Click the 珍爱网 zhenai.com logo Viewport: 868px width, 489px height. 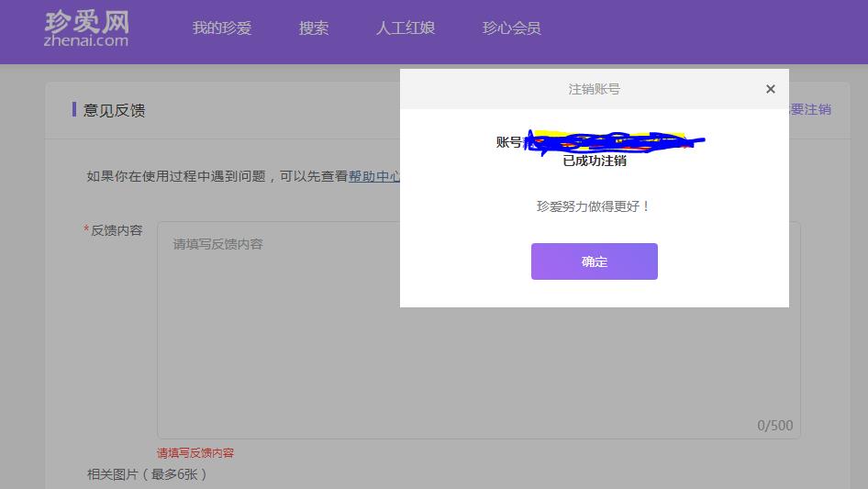[86, 28]
